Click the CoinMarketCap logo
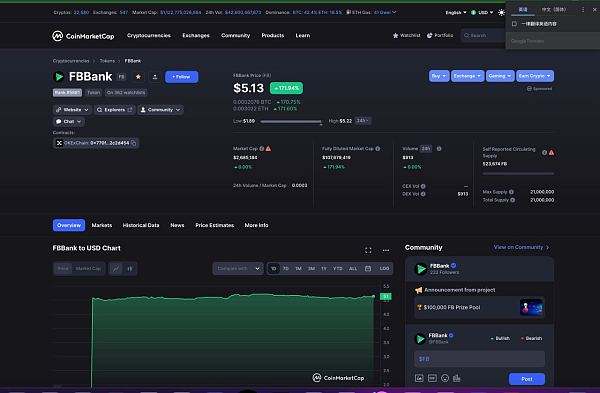Screen dimensions: 600x393 83,36
